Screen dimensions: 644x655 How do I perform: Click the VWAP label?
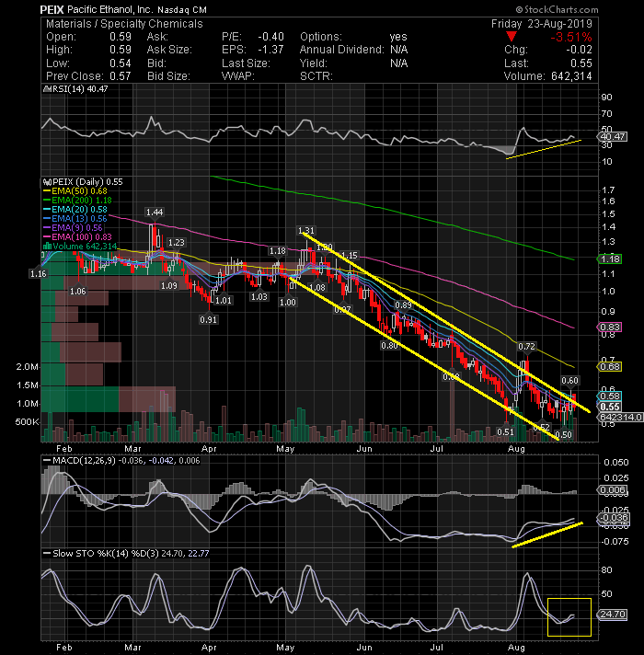click(237, 76)
